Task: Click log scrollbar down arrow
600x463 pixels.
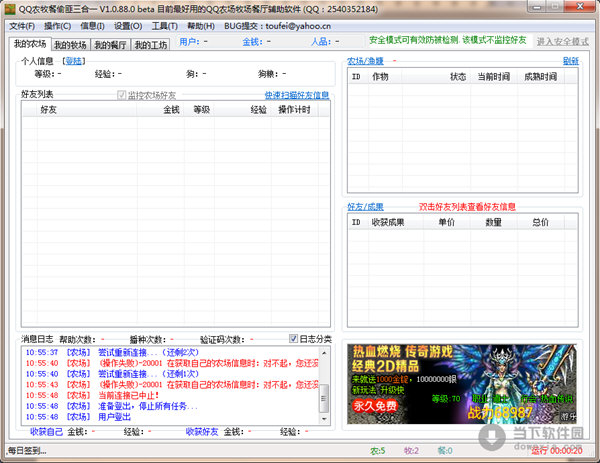Action: [x=324, y=419]
